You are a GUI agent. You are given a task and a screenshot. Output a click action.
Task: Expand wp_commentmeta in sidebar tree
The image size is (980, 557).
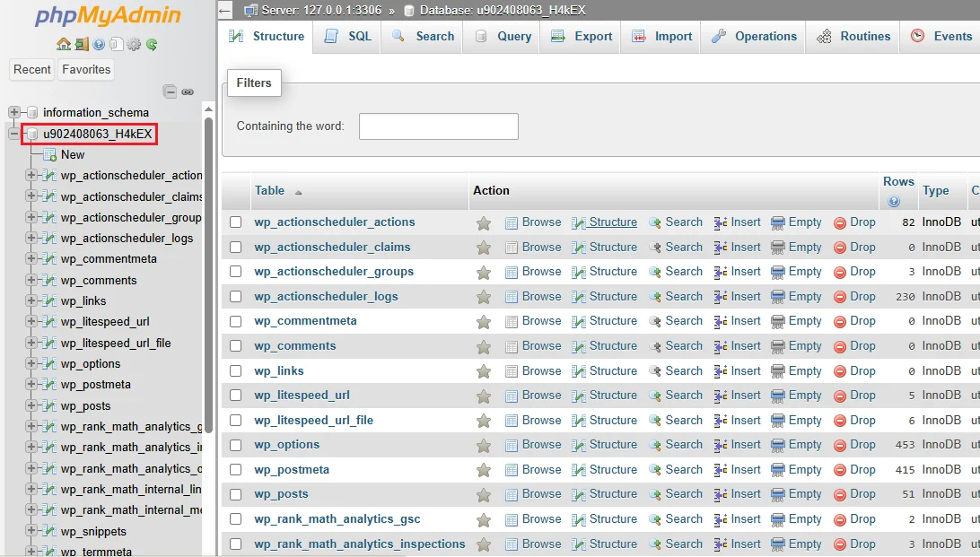point(31,258)
